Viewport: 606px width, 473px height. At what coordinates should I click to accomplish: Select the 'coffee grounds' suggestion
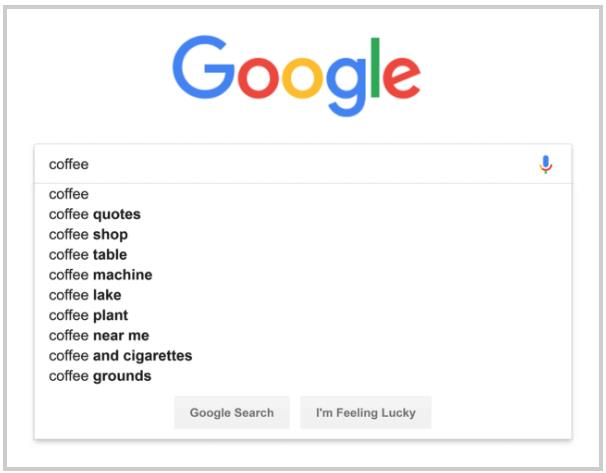pos(100,376)
